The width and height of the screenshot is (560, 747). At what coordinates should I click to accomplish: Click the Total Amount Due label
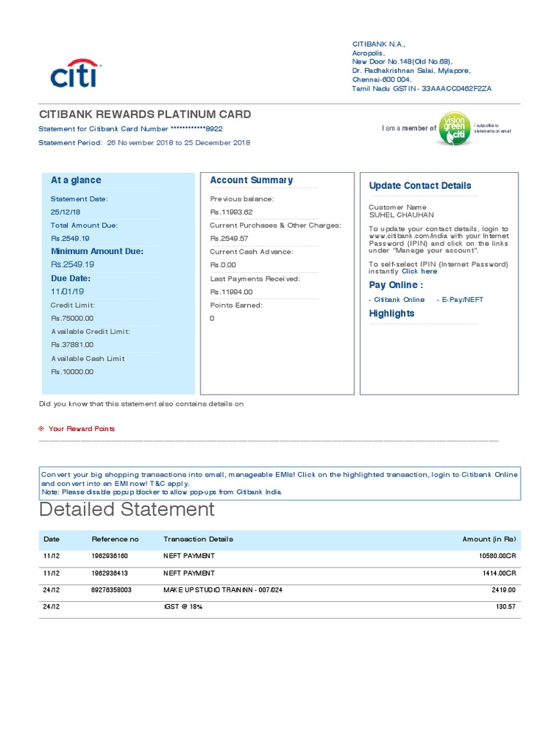[84, 225]
